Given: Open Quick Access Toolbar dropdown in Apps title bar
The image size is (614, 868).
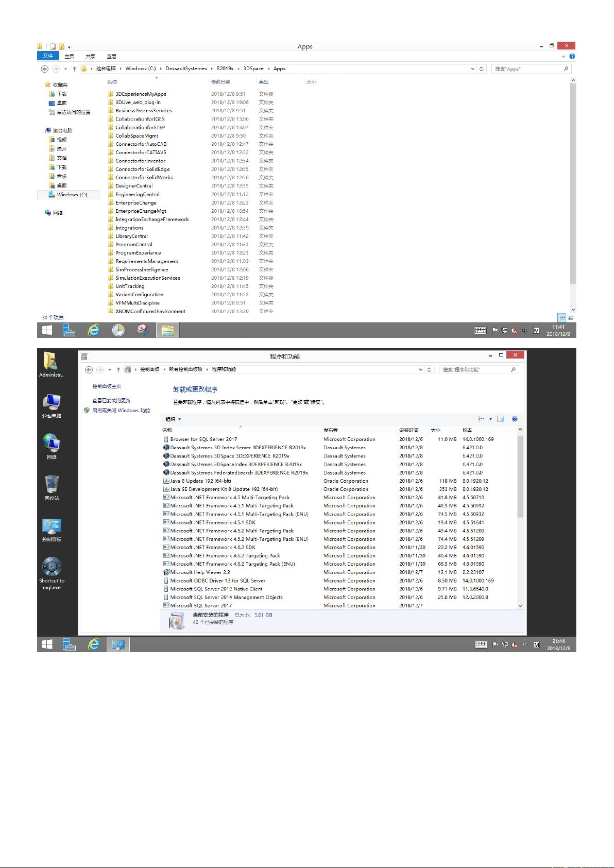Looking at the screenshot, I should pos(69,47).
